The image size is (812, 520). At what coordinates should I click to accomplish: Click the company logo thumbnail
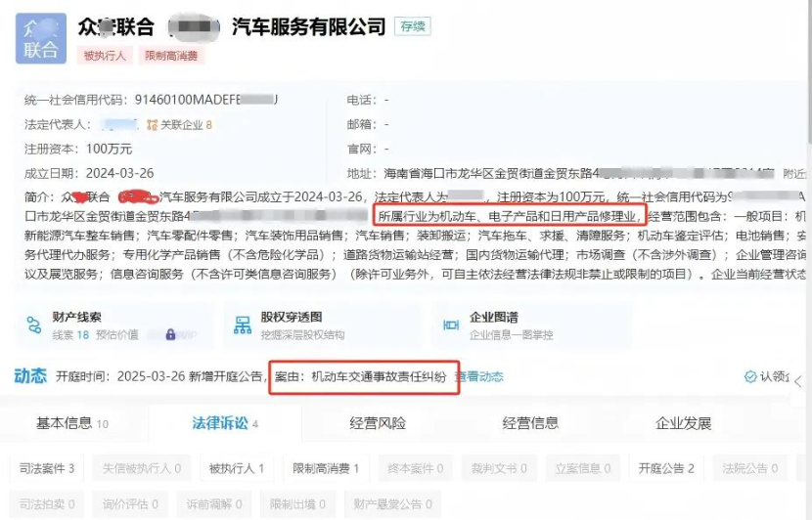[41, 39]
